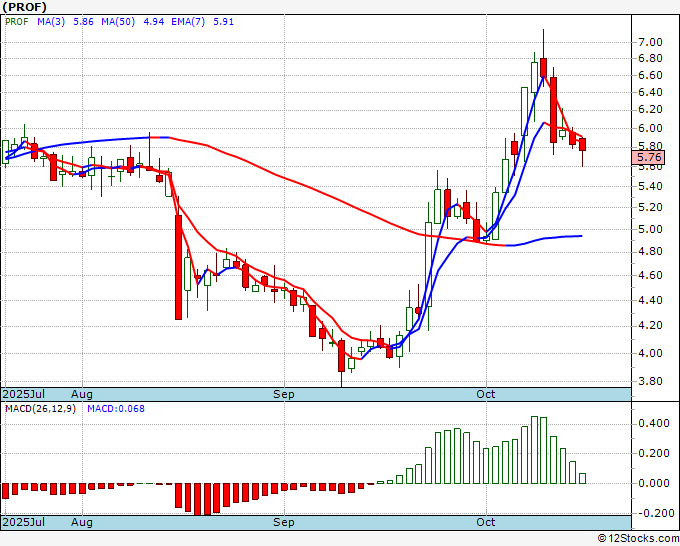Click the MA(50) legend label
Image resolution: width=680 pixels, height=546 pixels.
[118, 22]
